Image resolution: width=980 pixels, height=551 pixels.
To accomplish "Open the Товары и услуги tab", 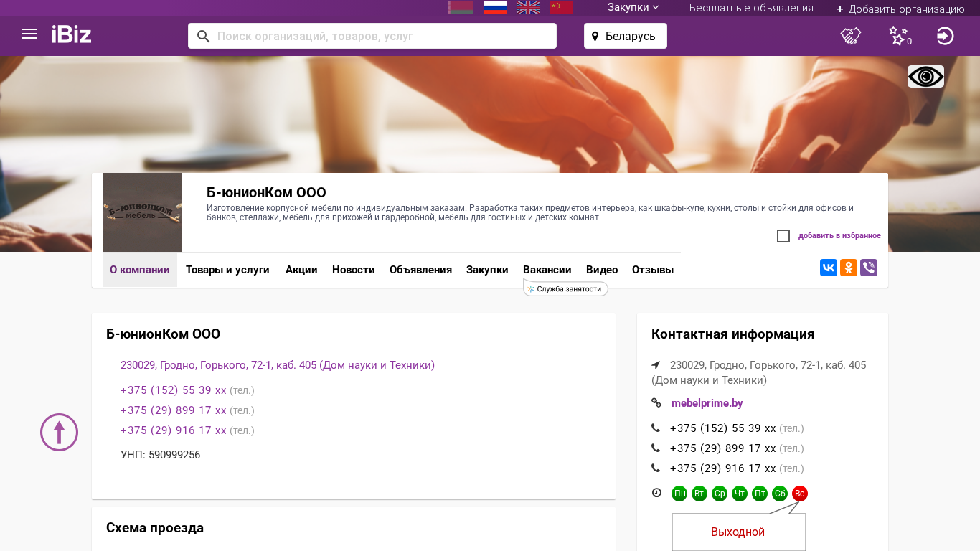I will point(227,270).
